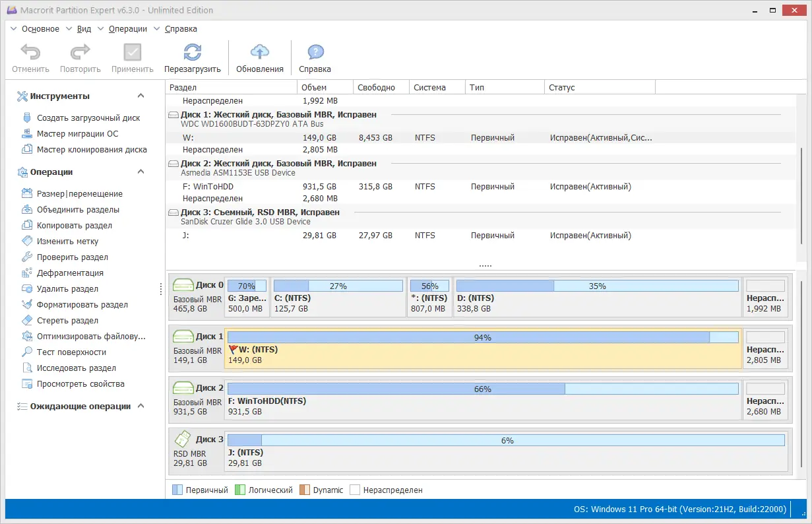Image resolution: width=812 pixels, height=524 pixels.
Task: Select the F: WinToHDD(NTFS) block
Action: pyautogui.click(x=483, y=399)
